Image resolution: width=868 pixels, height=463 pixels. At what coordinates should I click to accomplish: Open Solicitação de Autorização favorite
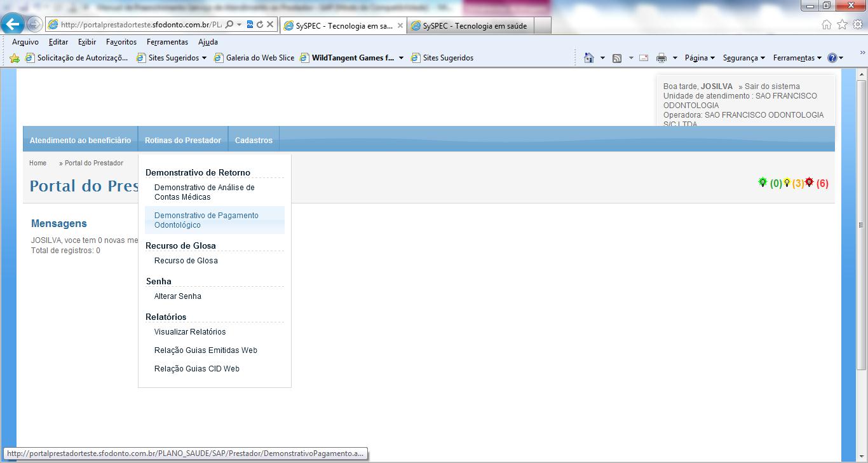76,58
